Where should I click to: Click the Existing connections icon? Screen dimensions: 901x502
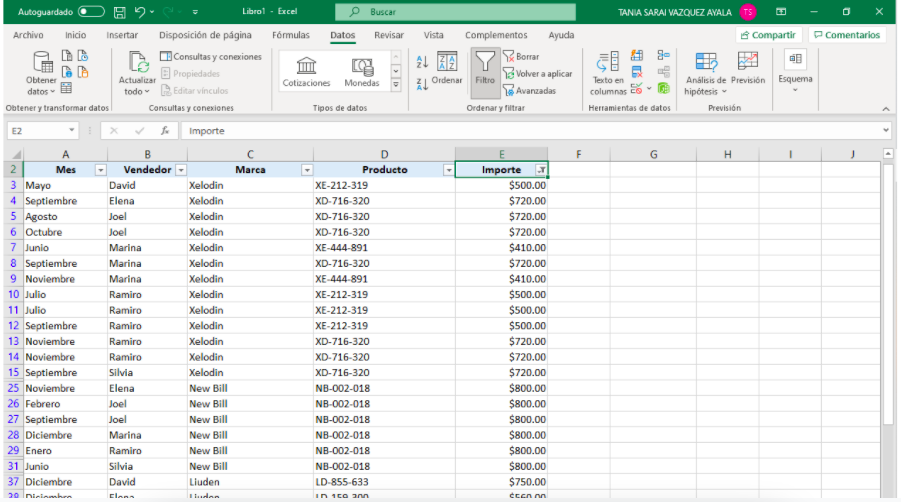click(83, 72)
